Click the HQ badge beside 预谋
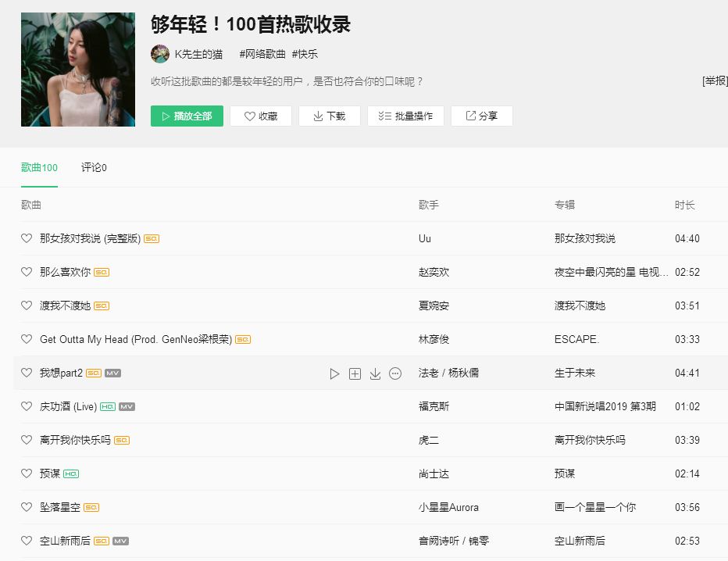Image resolution: width=728 pixels, height=561 pixels. pos(71,474)
